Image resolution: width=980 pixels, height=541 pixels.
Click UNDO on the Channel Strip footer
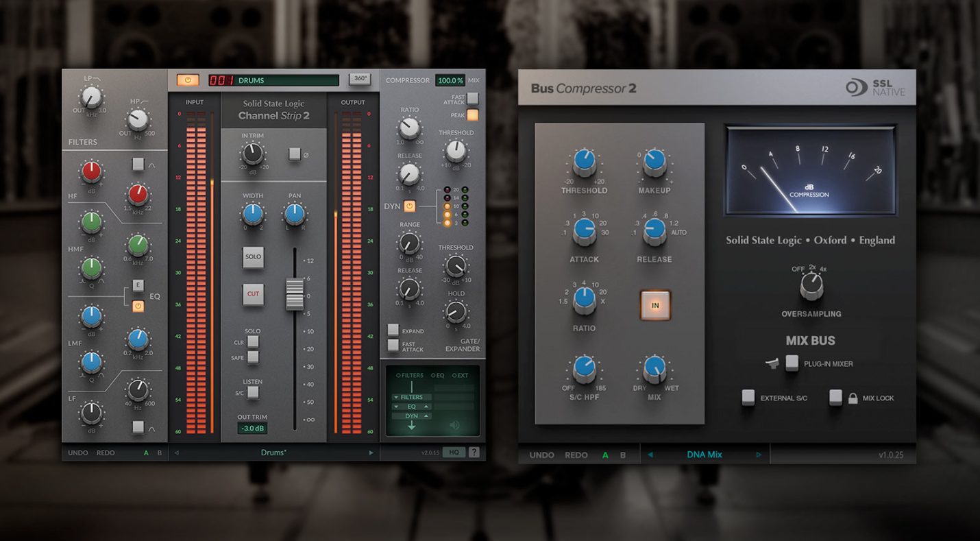point(77,453)
